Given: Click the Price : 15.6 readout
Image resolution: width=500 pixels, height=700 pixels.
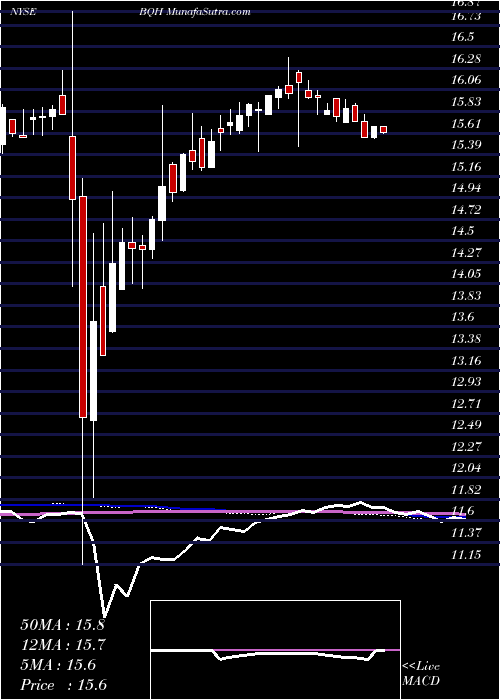Looking at the screenshot, I should (63, 685).
